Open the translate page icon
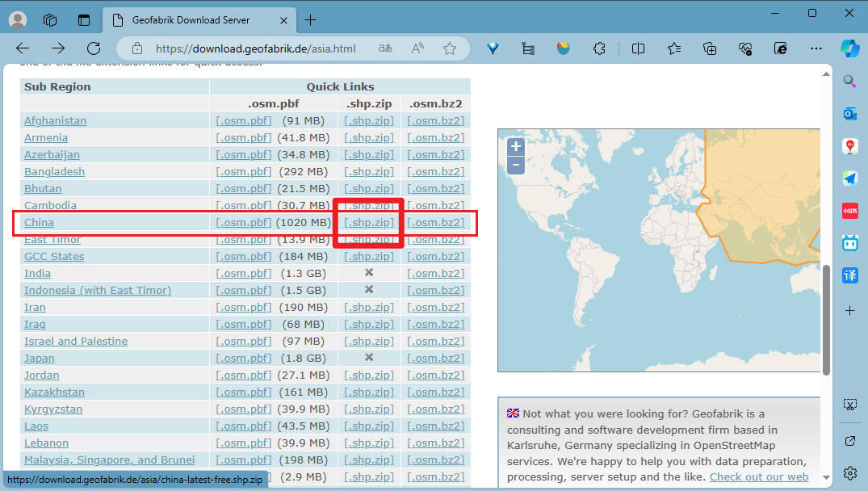The height and width of the screenshot is (491, 868). (385, 48)
